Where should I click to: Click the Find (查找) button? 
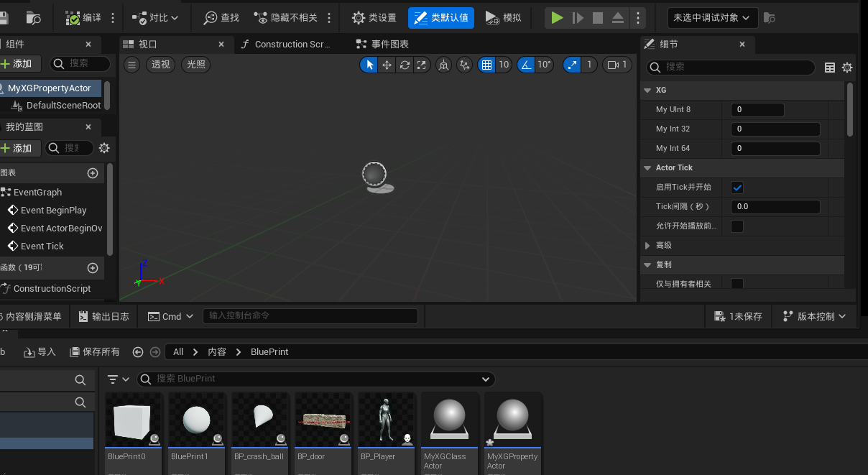(x=221, y=18)
